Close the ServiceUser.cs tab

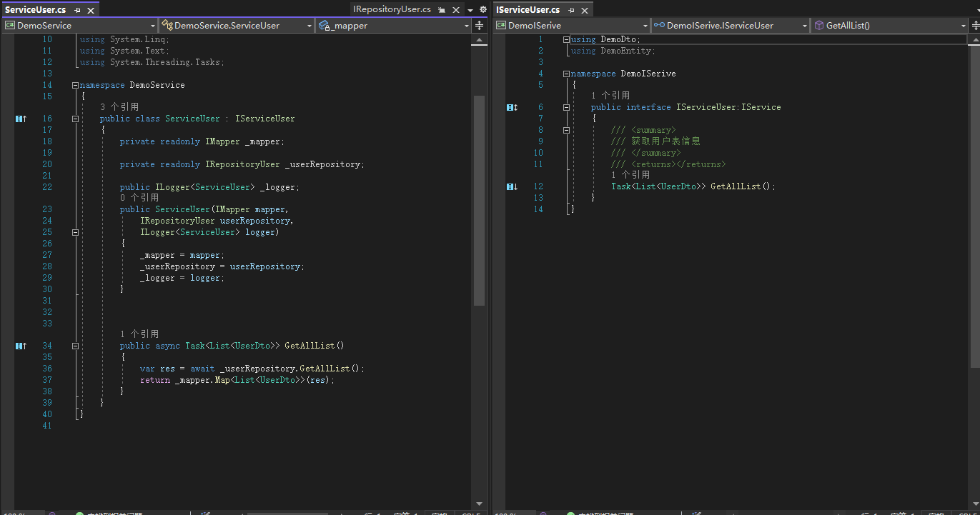[x=91, y=10]
